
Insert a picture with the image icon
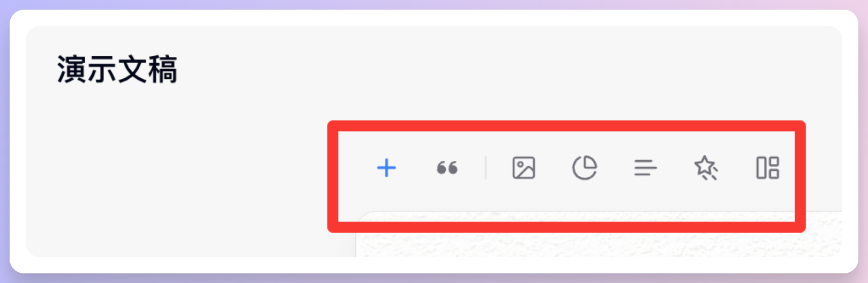[523, 168]
